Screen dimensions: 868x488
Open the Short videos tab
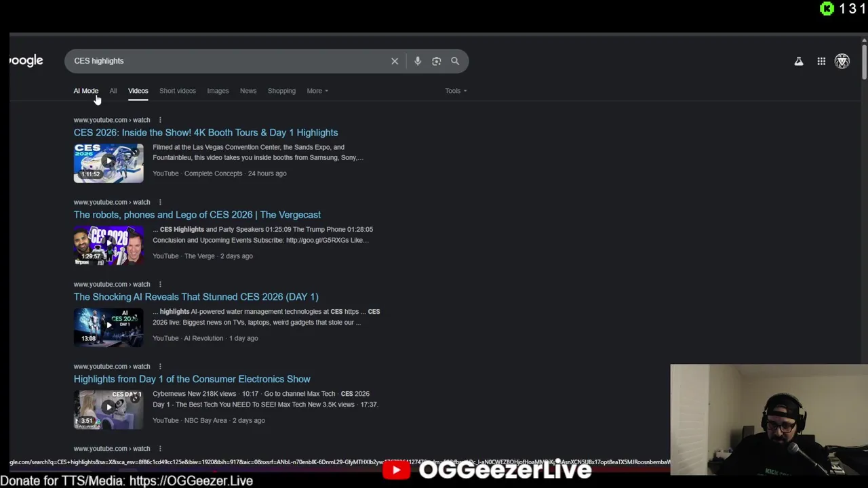[x=178, y=91]
